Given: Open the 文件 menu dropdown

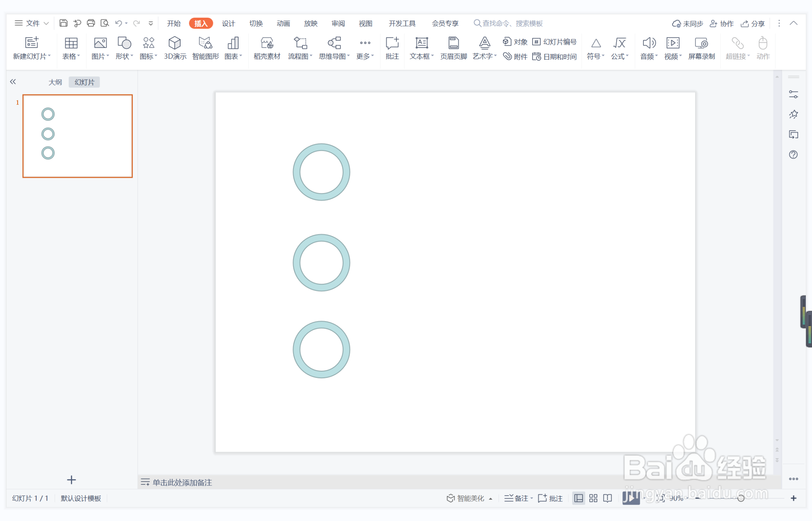Looking at the screenshot, I should coord(32,23).
